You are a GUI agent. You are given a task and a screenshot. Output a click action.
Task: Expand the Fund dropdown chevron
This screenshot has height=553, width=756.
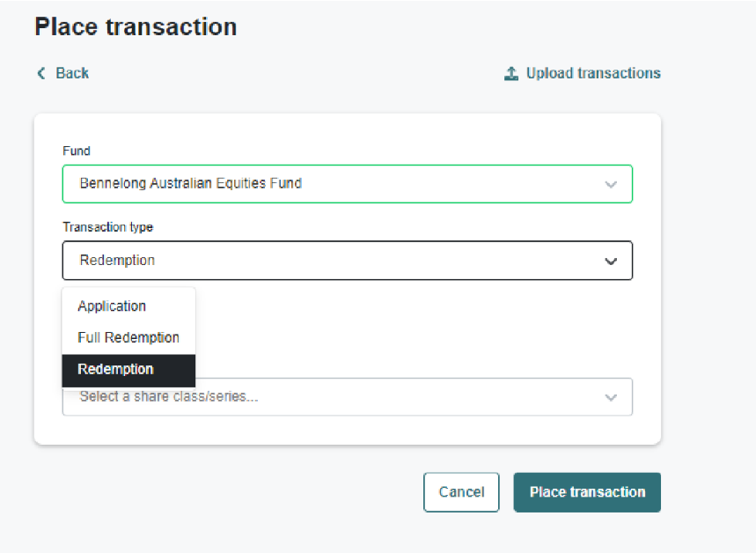click(611, 184)
